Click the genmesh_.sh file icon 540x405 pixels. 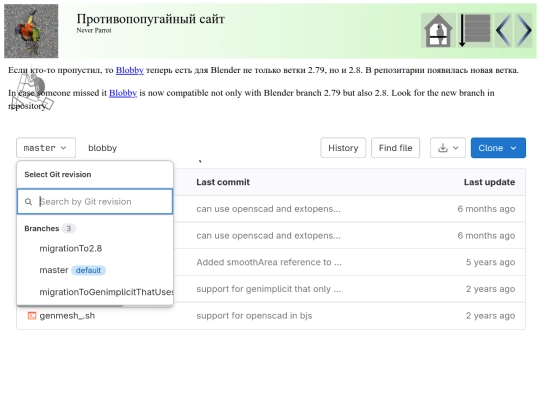32,315
